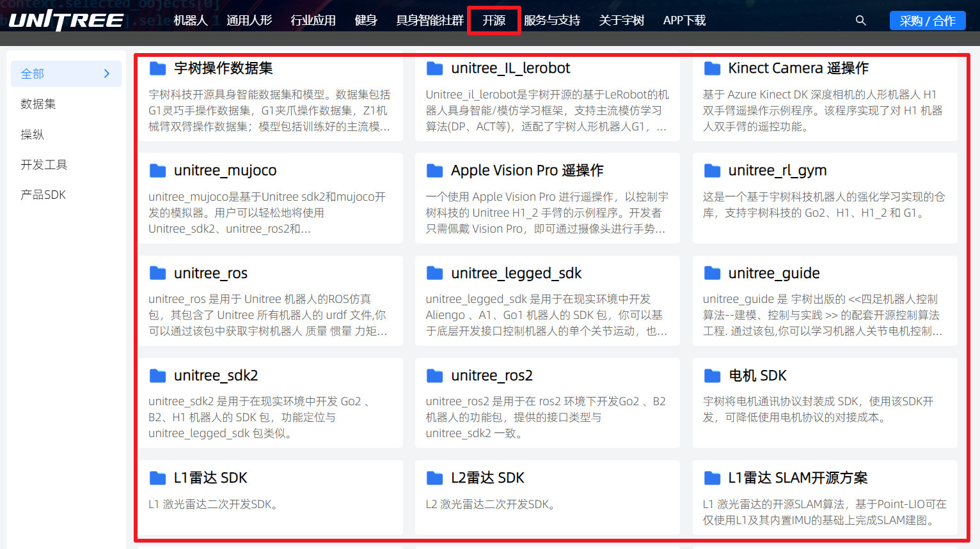The width and height of the screenshot is (980, 549).
Task: Open the 服务与支持 menu
Action: [x=552, y=20]
